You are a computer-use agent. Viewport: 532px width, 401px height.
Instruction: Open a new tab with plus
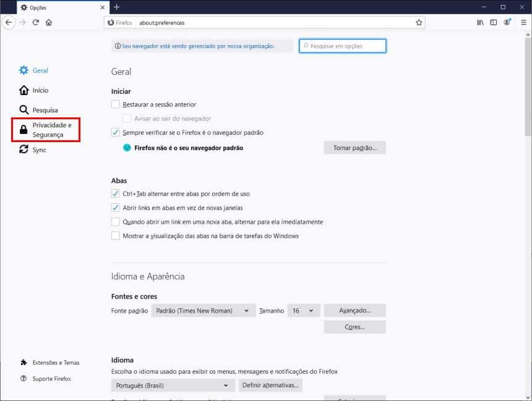117,7
